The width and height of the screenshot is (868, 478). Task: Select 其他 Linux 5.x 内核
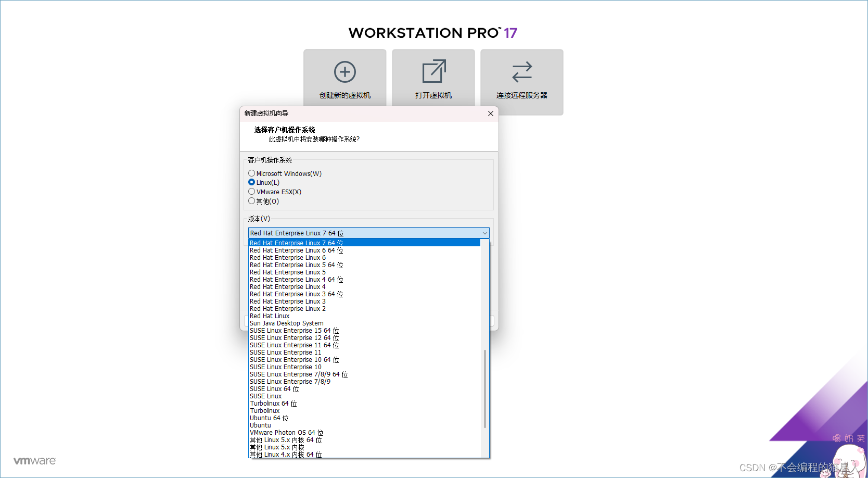[x=364, y=447]
